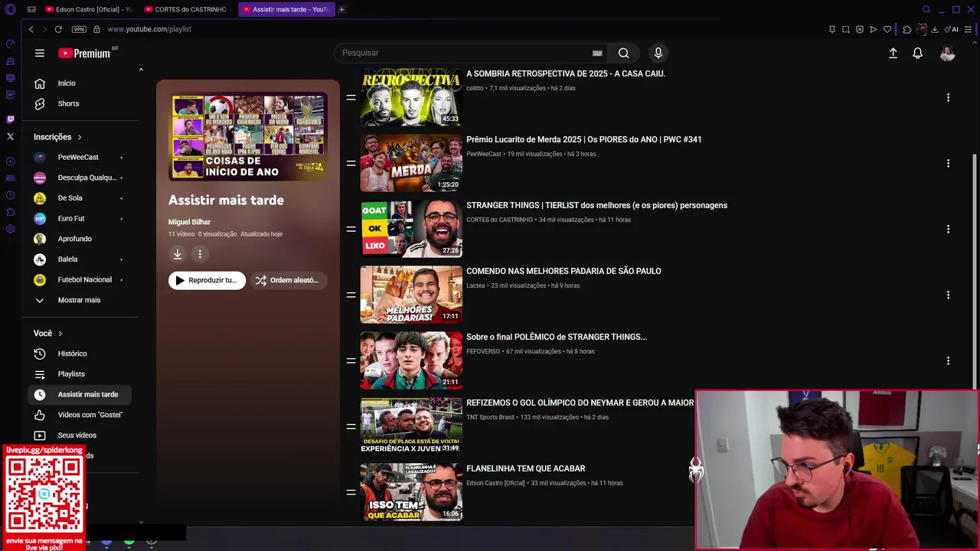Open the virtual keyboard icon in search box
The width and height of the screenshot is (980, 551).
click(597, 53)
